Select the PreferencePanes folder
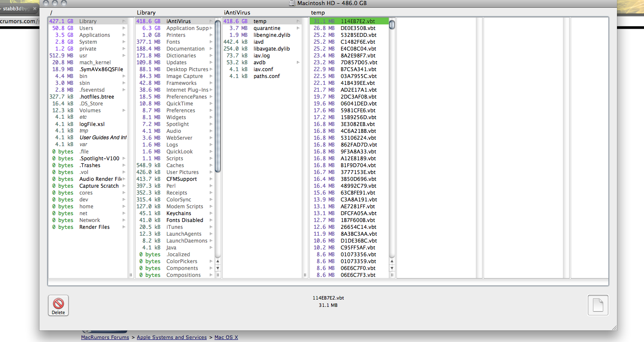Viewport: 644px width, 342px height. (175, 96)
